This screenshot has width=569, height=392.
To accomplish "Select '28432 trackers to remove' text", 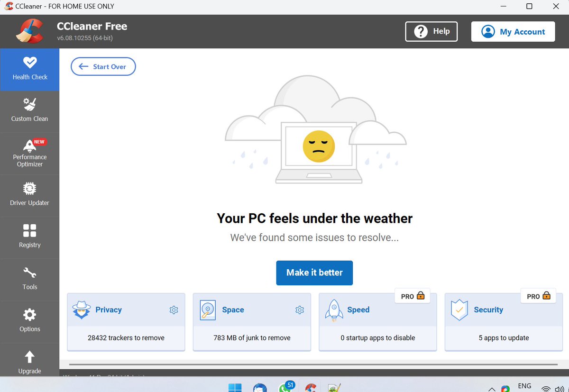I will (126, 338).
